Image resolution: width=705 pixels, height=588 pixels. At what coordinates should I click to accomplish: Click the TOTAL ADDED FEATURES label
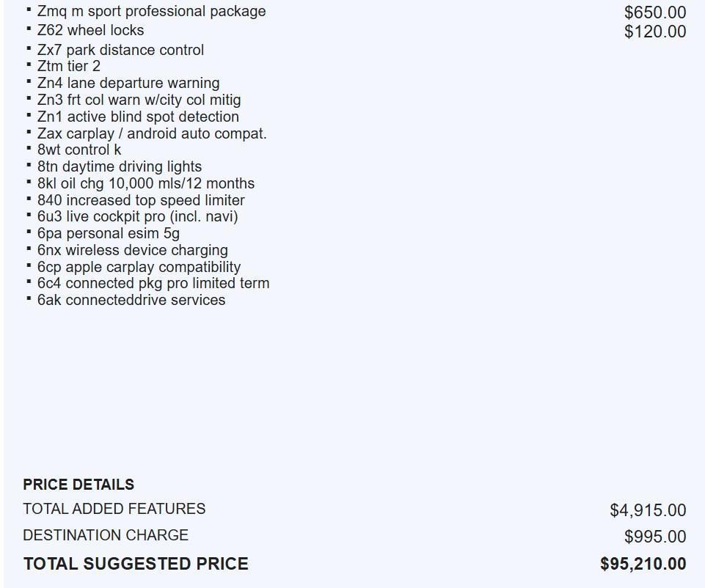114,509
